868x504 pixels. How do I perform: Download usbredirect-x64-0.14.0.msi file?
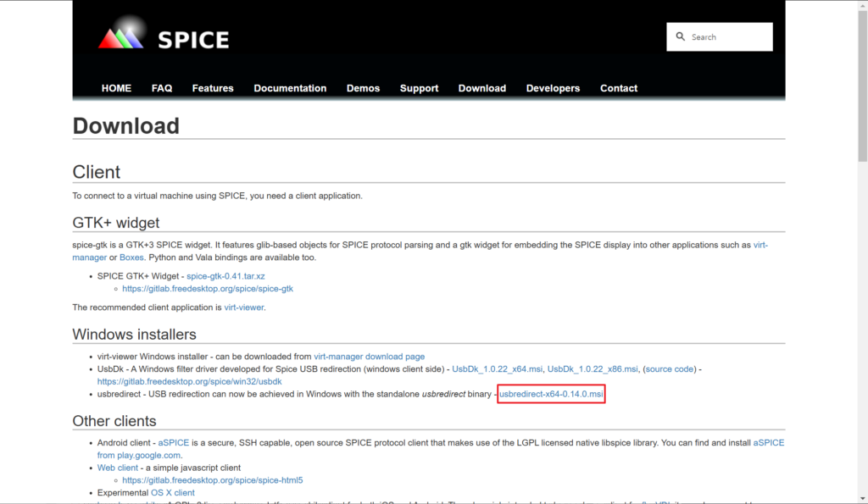pyautogui.click(x=551, y=395)
